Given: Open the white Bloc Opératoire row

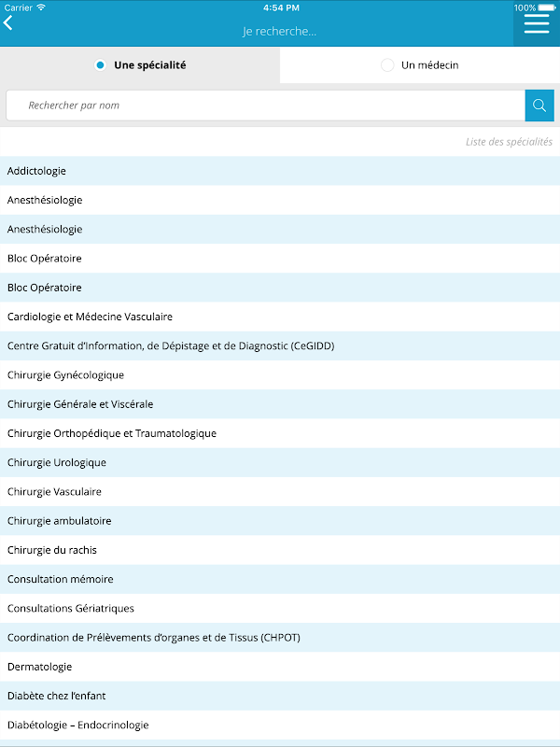Looking at the screenshot, I should tap(280, 259).
